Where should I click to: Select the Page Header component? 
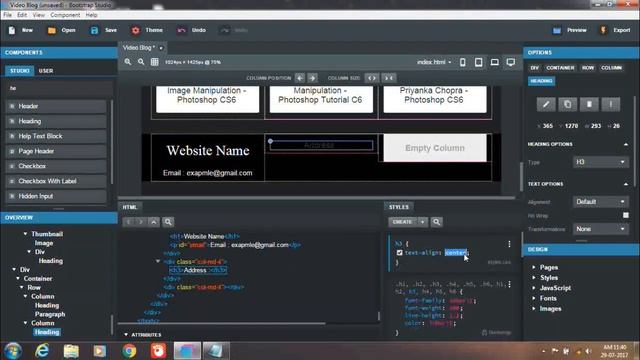tap(56, 151)
